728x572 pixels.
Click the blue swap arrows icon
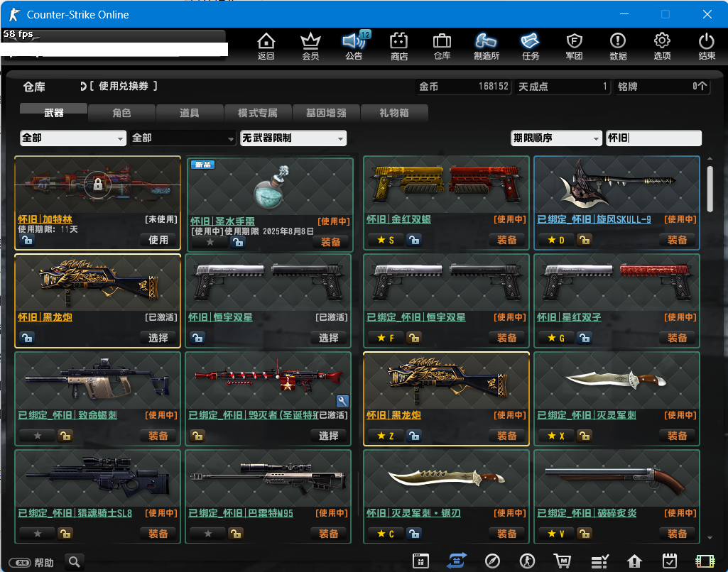(457, 561)
